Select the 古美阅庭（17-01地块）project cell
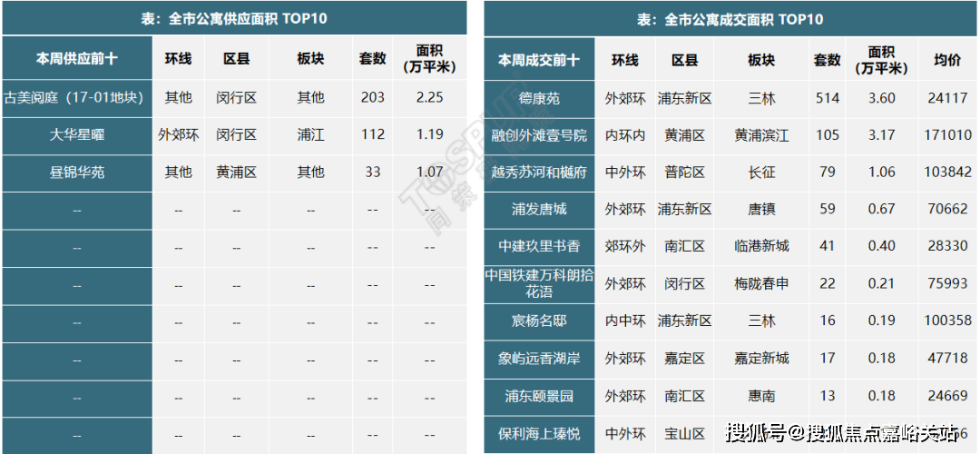Viewport: 980px width, 454px height. (74, 98)
